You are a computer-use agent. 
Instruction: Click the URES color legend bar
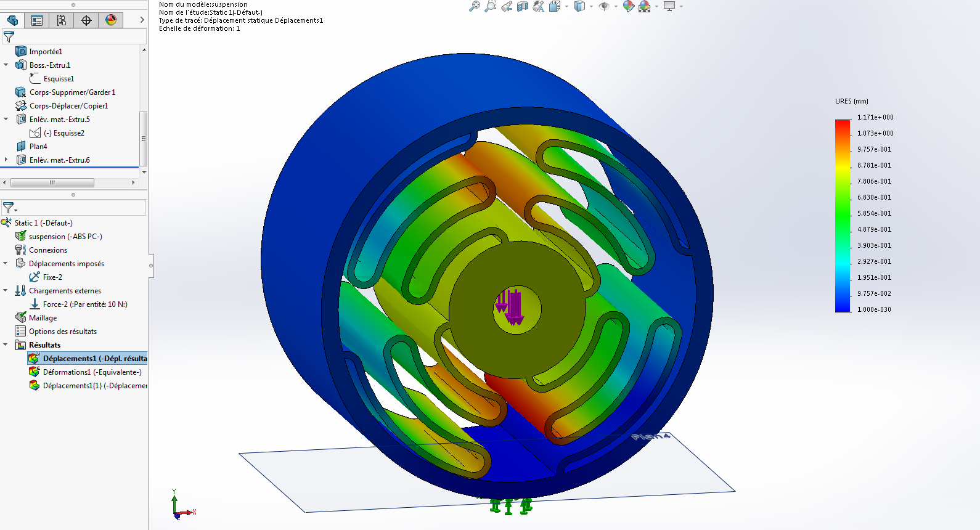point(843,216)
